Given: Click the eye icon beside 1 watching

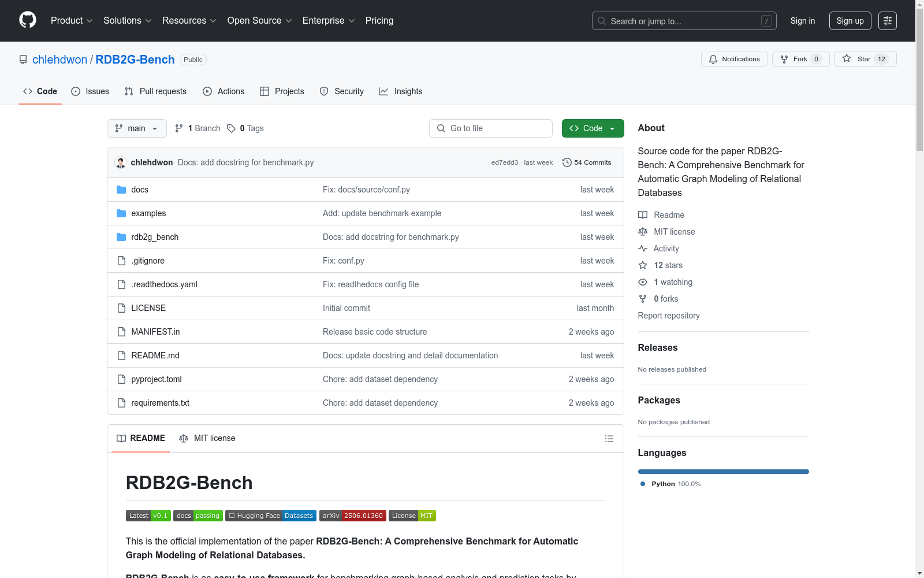Looking at the screenshot, I should (x=643, y=282).
